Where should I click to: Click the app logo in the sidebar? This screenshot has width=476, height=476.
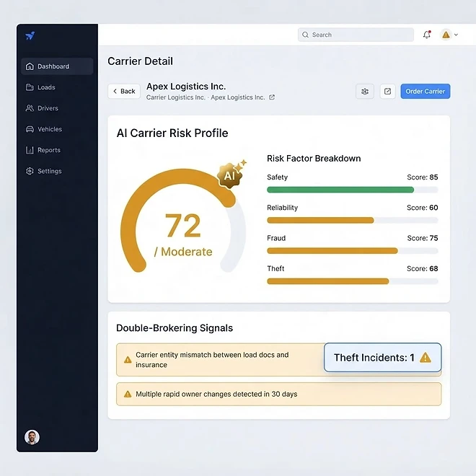coord(30,36)
